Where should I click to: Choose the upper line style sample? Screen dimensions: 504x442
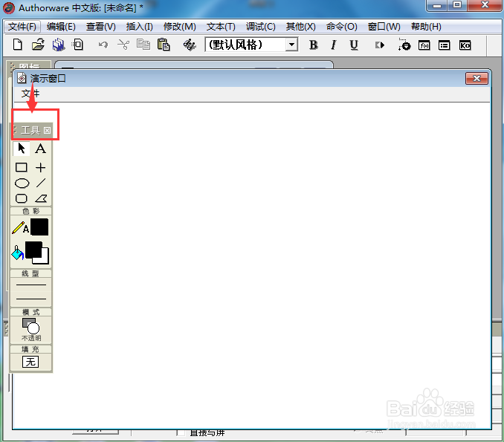(31, 285)
